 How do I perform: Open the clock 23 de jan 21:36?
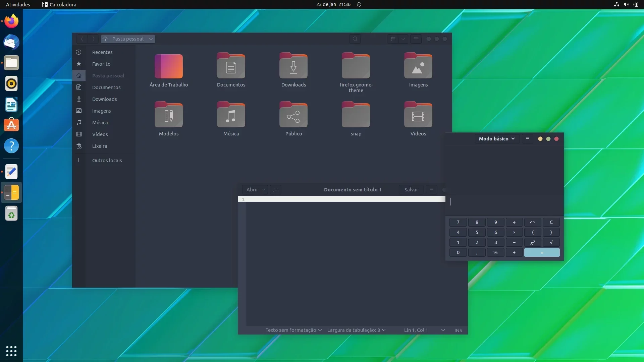333,4
